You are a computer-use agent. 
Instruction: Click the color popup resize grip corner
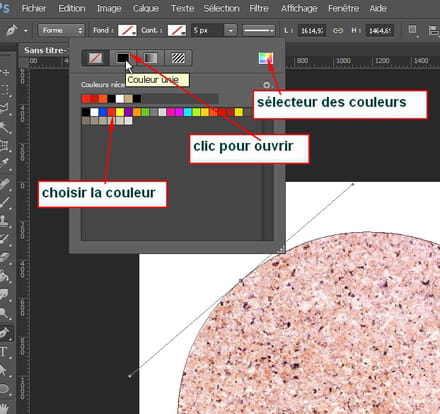pyautogui.click(x=281, y=249)
